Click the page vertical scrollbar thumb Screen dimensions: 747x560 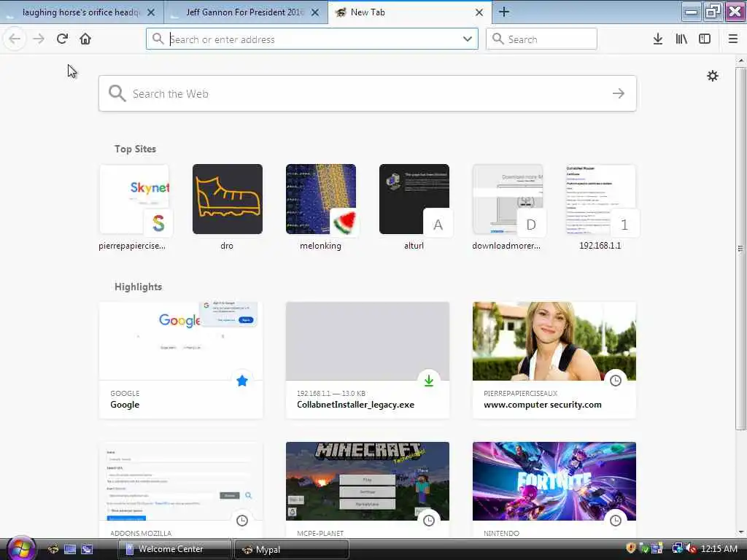click(x=740, y=248)
